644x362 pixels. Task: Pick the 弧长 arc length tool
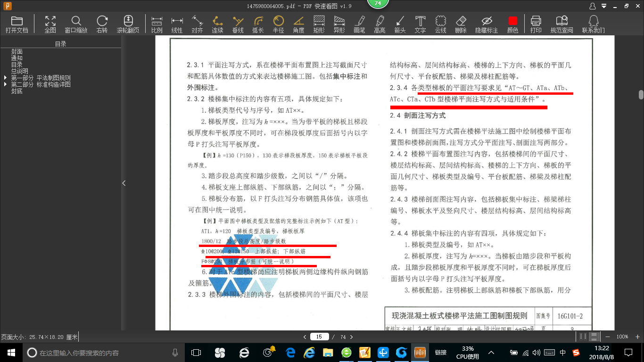258,24
